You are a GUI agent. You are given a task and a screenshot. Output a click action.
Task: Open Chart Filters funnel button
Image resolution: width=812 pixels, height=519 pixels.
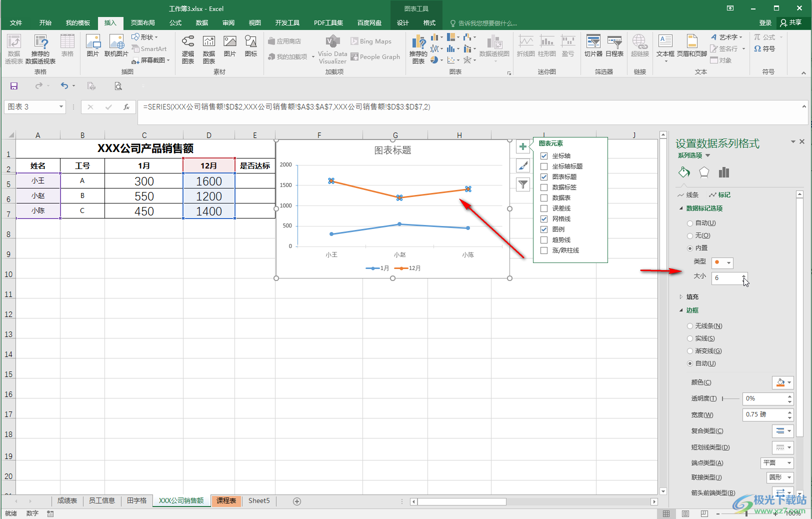coord(522,184)
